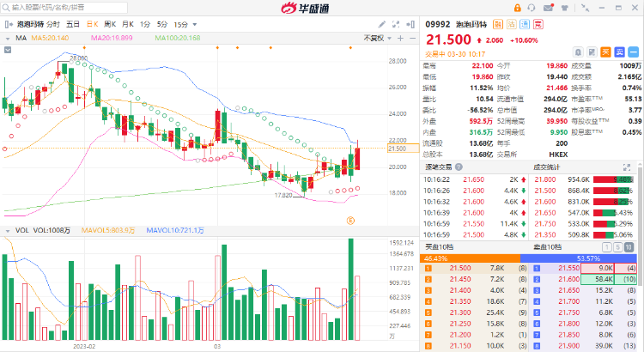Image resolution: width=644 pixels, height=352 pixels.
Task: Click the MA20:19.899 indicator label
Action: coord(112,38)
